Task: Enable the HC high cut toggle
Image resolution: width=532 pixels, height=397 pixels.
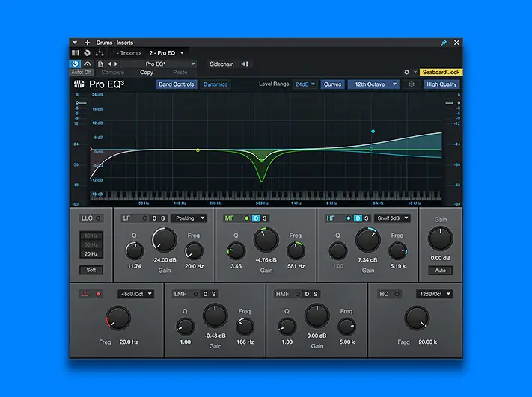Action: tap(397, 294)
